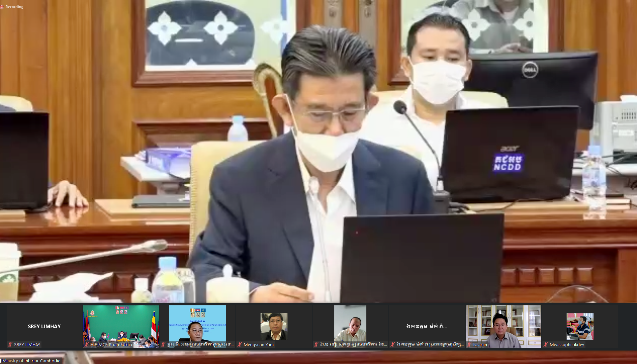The image size is (637, 364).
Task: Click the red Recording indicator icon
Action: tap(2, 7)
